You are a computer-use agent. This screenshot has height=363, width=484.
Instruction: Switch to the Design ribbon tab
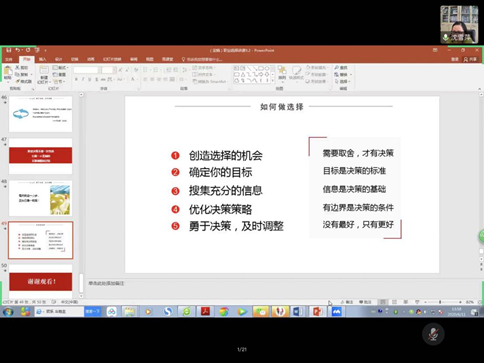(59, 59)
